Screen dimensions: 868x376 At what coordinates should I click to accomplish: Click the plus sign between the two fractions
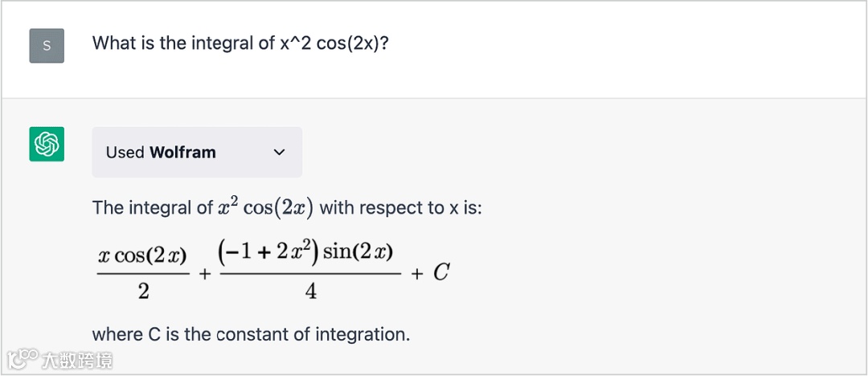tap(205, 273)
